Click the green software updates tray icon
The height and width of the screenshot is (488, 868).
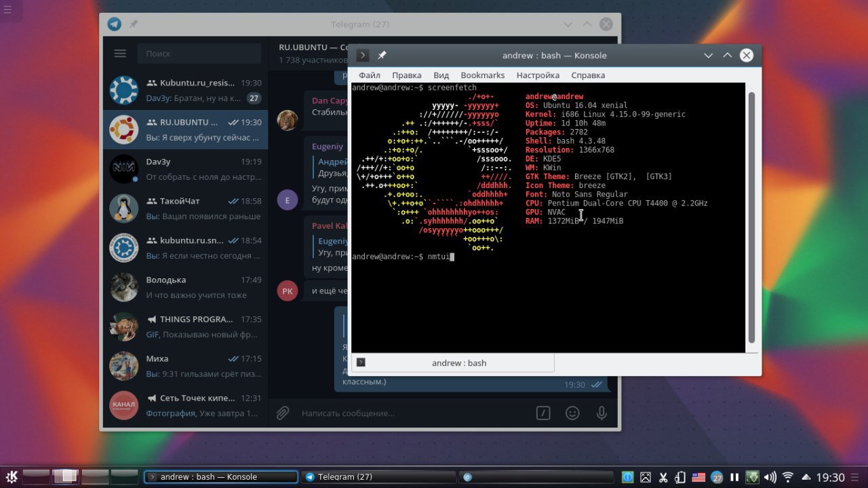752,477
